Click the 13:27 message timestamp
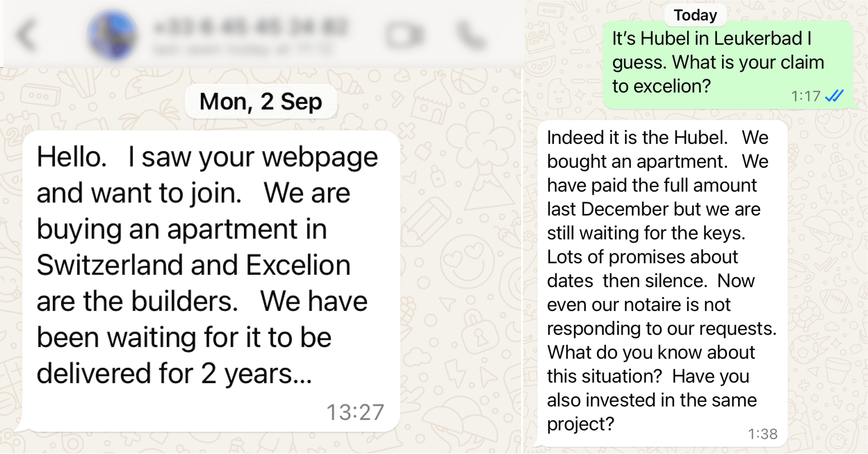The height and width of the screenshot is (454, 868). pyautogui.click(x=355, y=412)
